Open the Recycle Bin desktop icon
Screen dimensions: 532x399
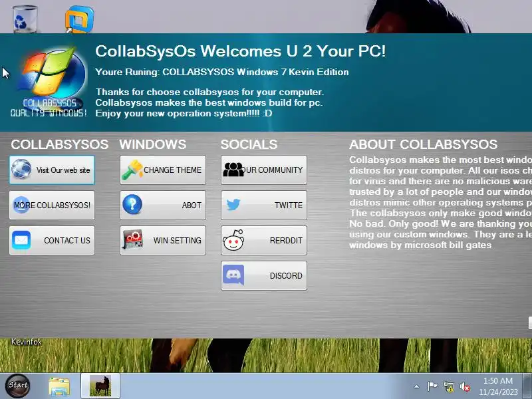pos(25,19)
